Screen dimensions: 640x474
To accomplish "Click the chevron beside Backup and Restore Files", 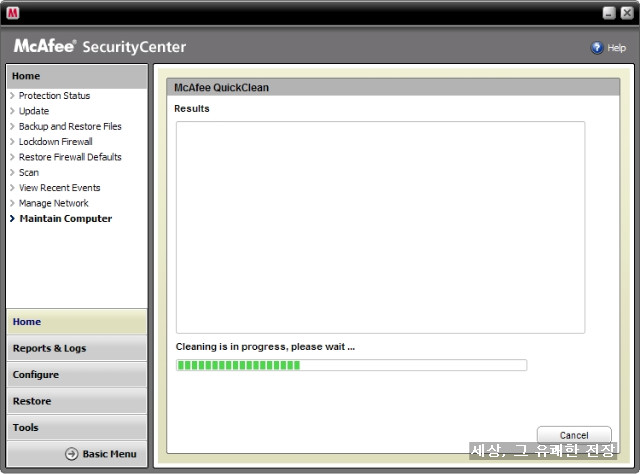I will [12, 126].
